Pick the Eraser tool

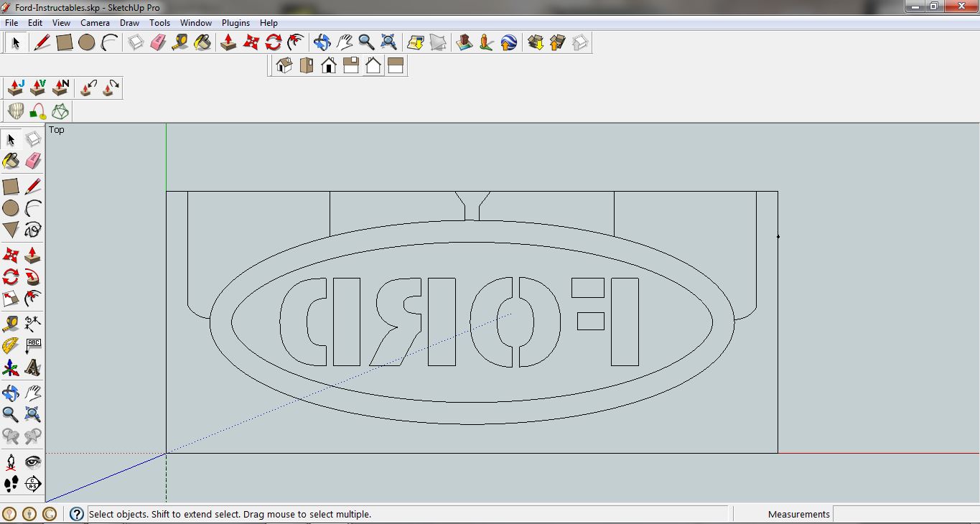tap(158, 42)
